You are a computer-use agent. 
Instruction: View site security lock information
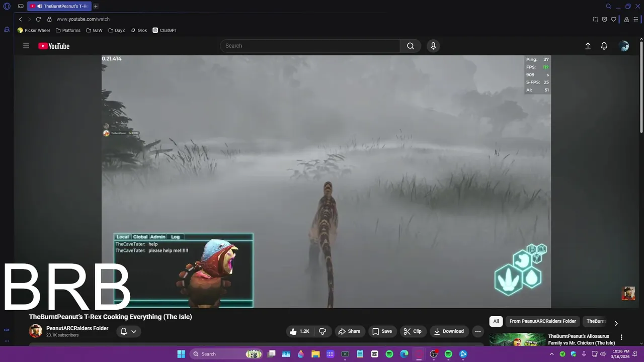49,19
